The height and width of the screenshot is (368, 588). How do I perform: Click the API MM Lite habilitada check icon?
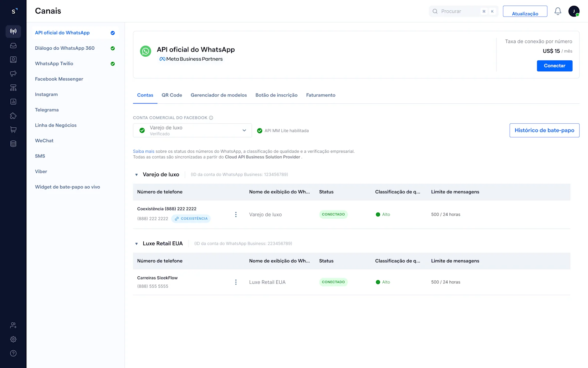click(x=260, y=131)
